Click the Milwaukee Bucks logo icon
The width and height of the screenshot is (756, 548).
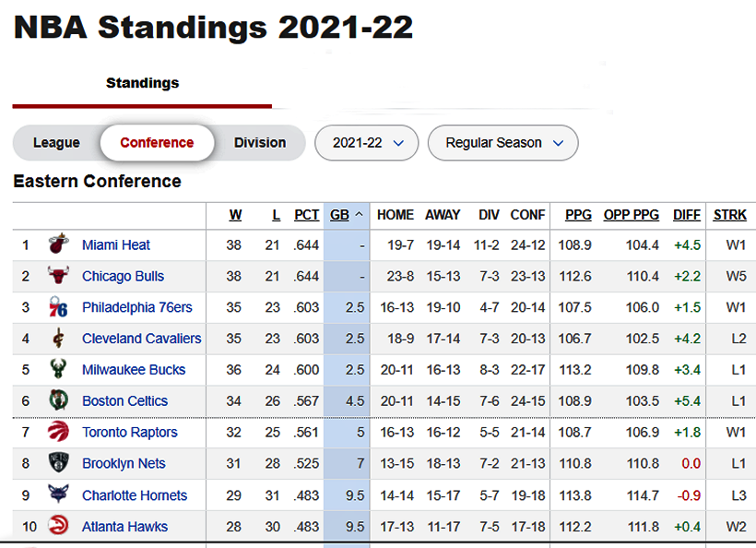59,370
